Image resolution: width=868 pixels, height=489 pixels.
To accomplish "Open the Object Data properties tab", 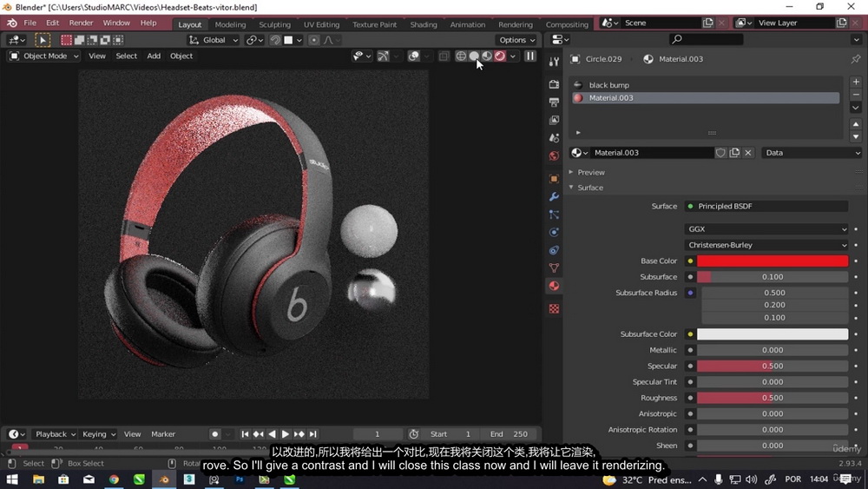I will (554, 268).
